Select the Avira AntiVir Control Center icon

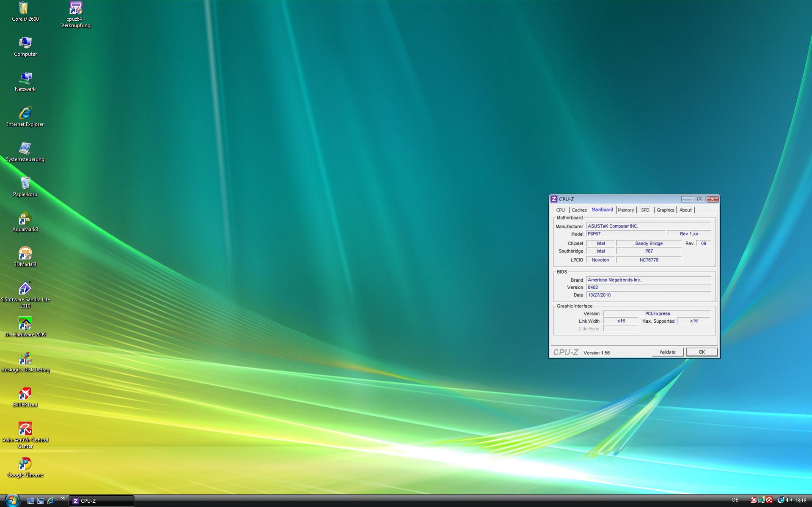pyautogui.click(x=25, y=436)
